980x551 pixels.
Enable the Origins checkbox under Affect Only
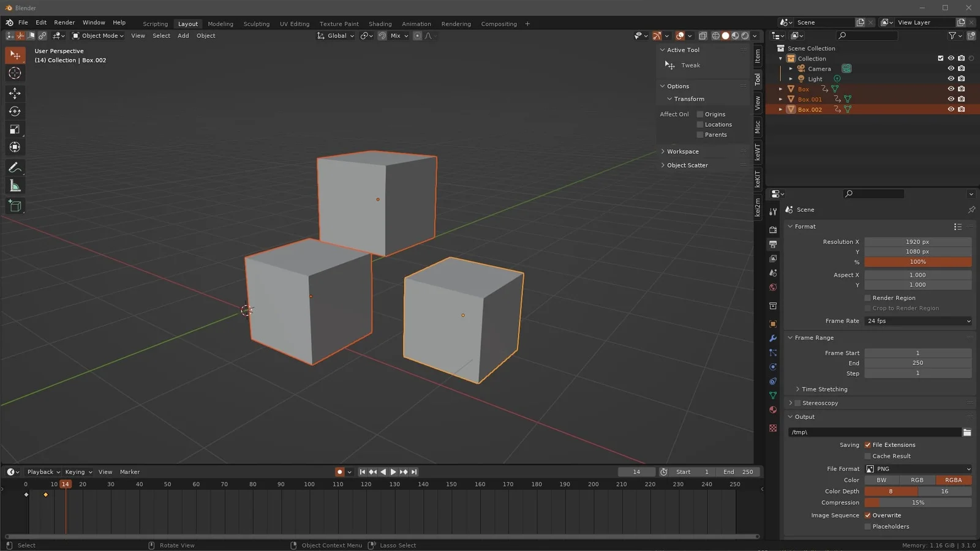(x=699, y=114)
